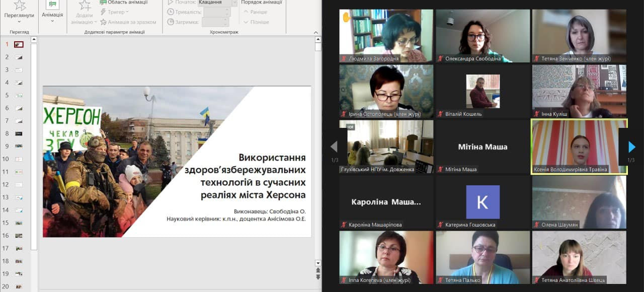Collapse the ribbon with the chevron
The height and width of the screenshot is (292, 644).
coord(316,32)
